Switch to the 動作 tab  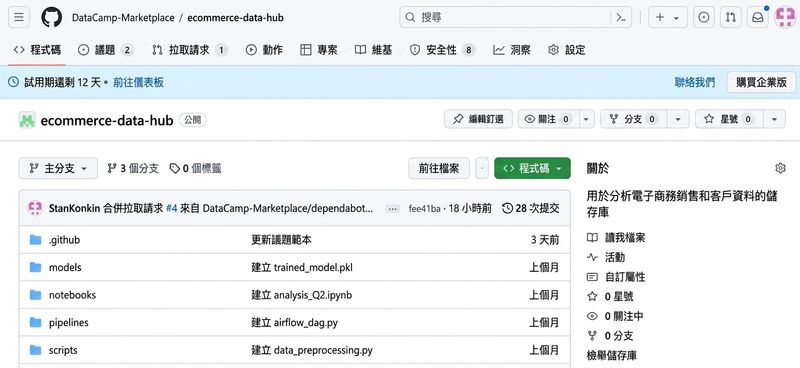pyautogui.click(x=264, y=50)
